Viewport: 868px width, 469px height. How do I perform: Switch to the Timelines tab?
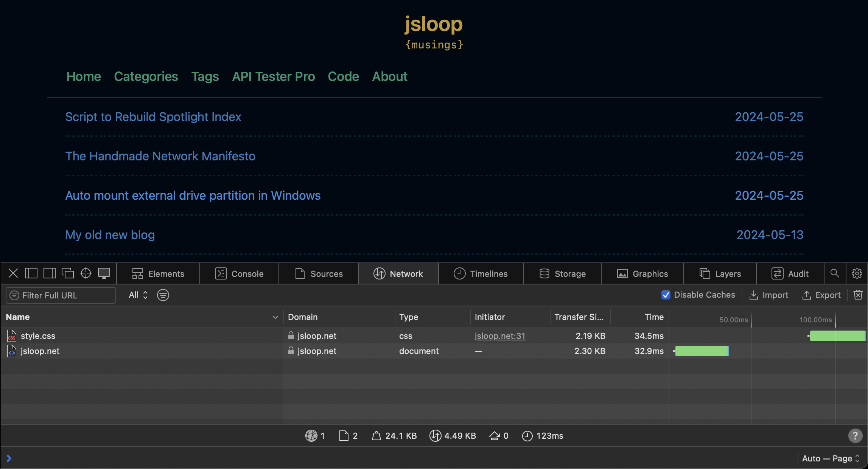[x=481, y=273]
